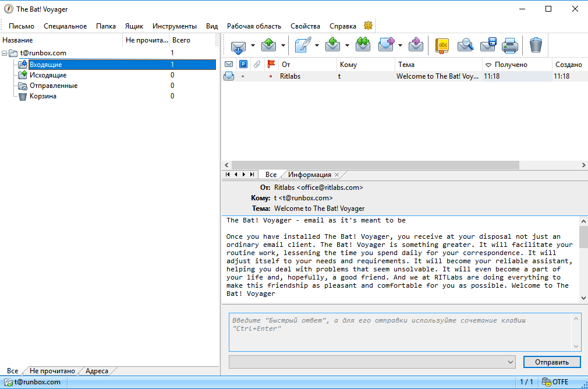Screen dimensions: 588x389
Task: Open the Свойства menu
Action: [x=305, y=26]
